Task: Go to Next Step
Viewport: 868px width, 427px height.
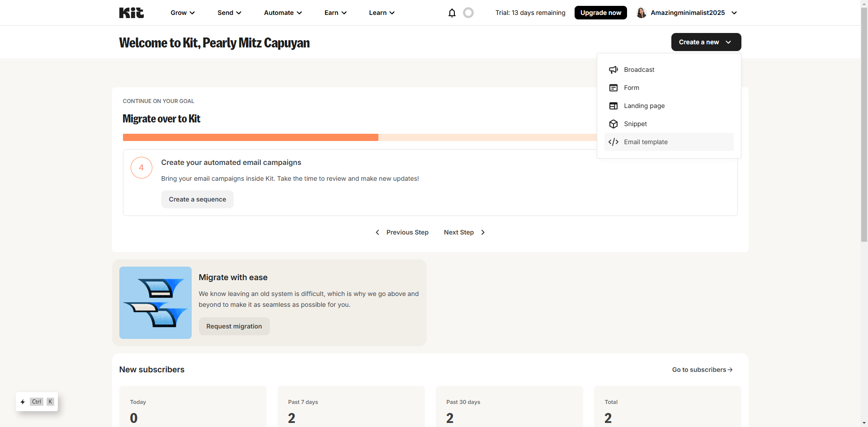Action: (x=464, y=232)
